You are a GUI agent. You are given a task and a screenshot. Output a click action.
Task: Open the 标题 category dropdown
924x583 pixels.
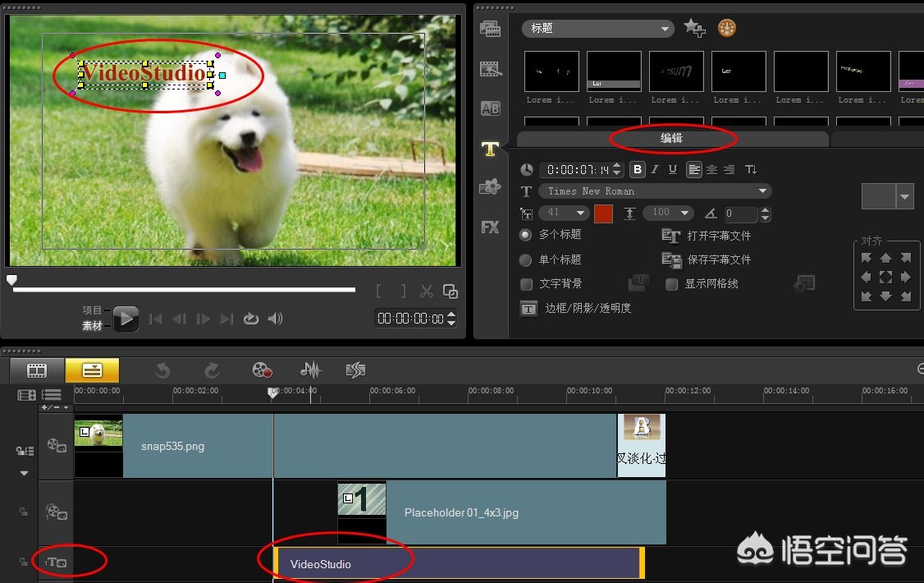pos(597,28)
